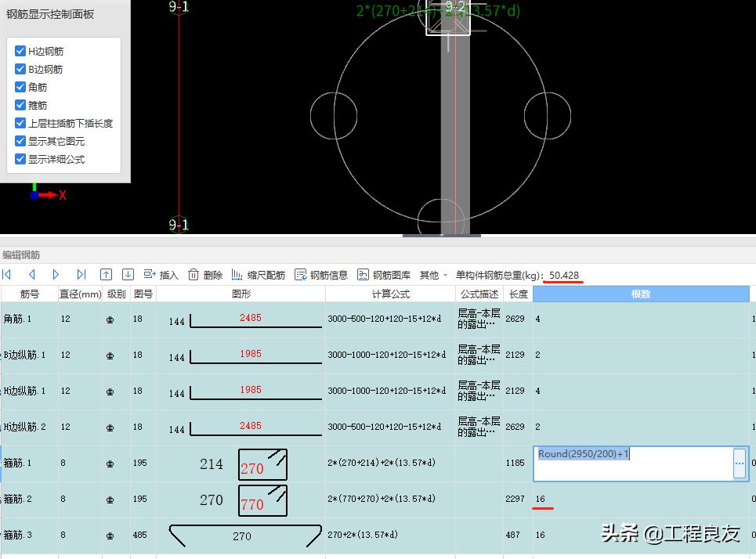The height and width of the screenshot is (559, 756).
Task: Click 角筋.1 length value 2629
Action: coord(515,319)
